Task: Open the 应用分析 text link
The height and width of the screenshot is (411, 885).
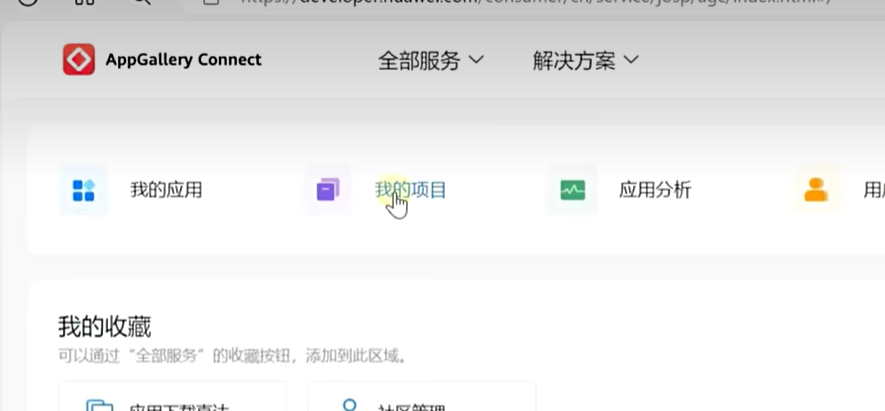Action: coord(655,190)
